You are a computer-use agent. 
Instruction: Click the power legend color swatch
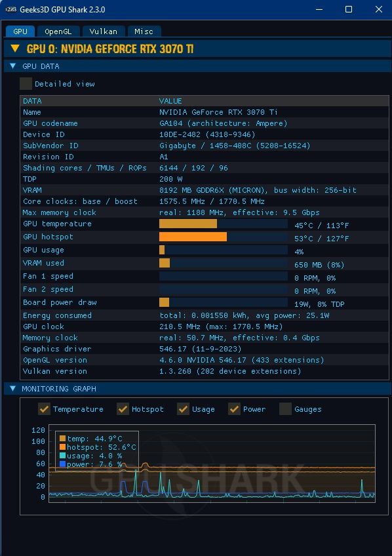tap(62, 464)
